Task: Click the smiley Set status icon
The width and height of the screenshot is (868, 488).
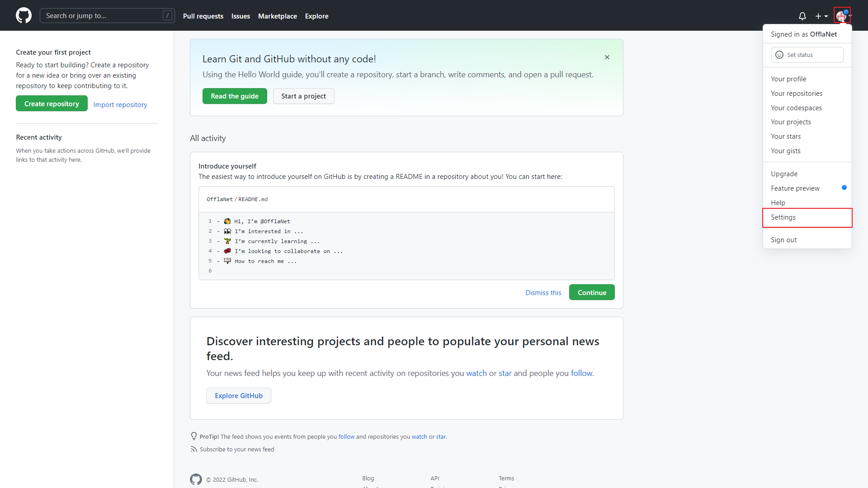Action: (x=779, y=55)
